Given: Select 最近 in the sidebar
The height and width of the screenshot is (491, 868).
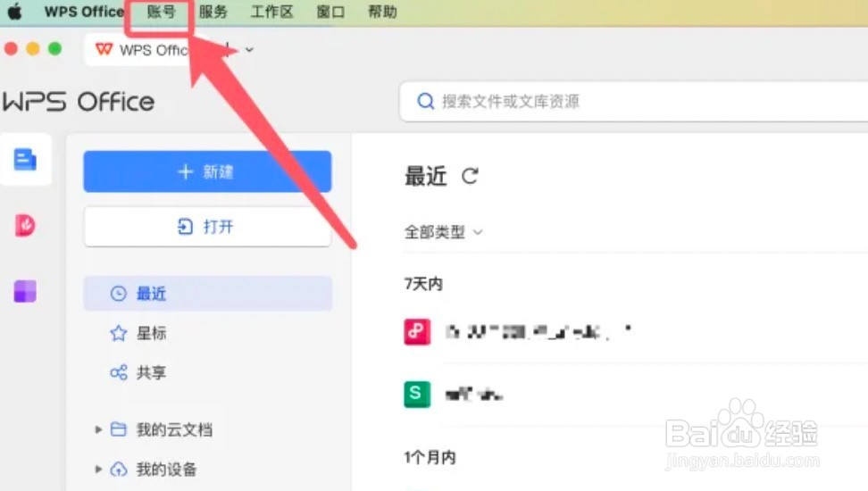Looking at the screenshot, I should point(207,294).
